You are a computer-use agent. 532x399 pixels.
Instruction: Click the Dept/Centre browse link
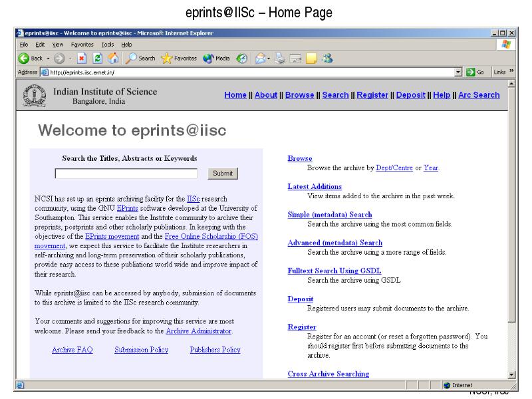click(x=394, y=168)
